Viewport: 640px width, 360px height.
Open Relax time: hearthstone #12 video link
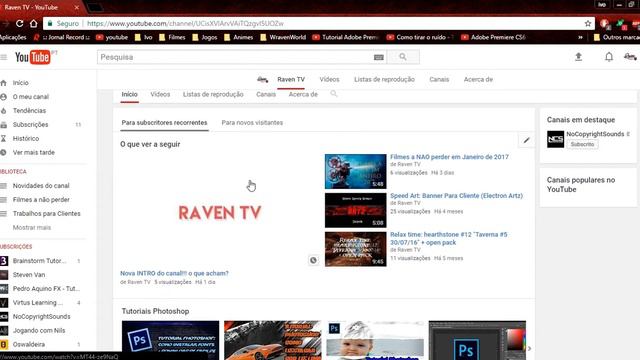(x=449, y=238)
